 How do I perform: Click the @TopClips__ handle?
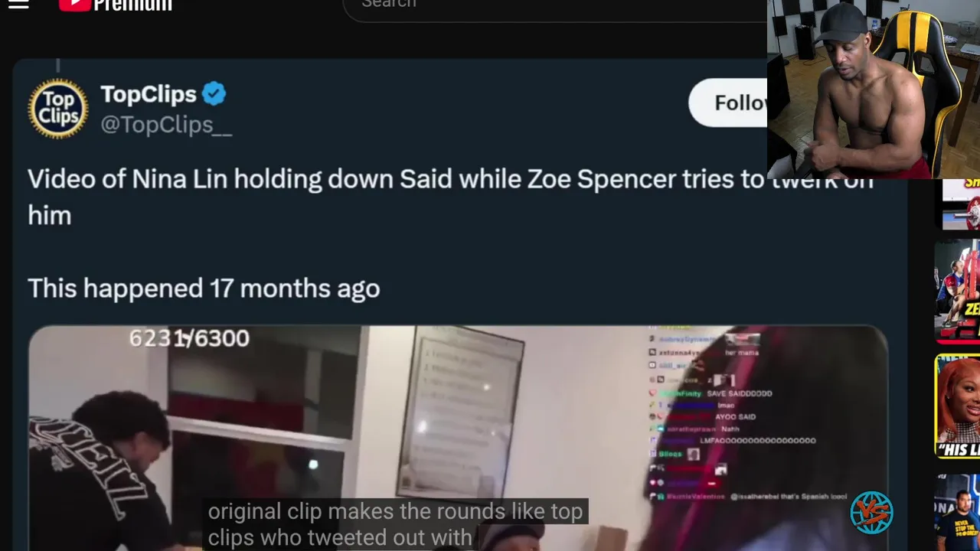(x=166, y=125)
